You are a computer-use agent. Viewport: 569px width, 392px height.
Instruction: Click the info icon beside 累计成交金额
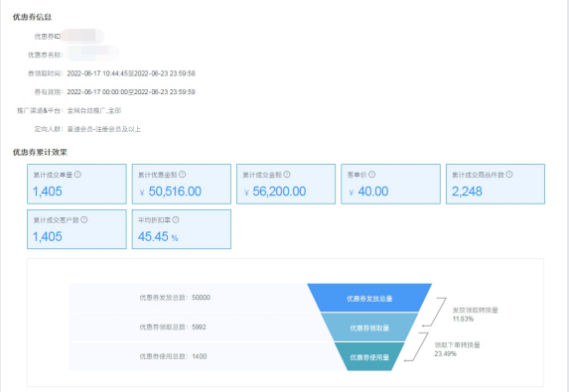coord(287,175)
